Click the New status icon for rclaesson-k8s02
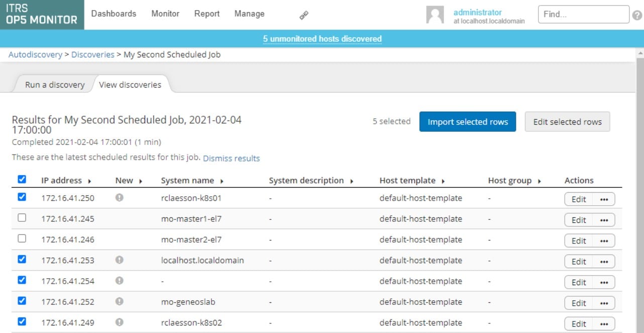The image size is (644, 333). tap(120, 322)
